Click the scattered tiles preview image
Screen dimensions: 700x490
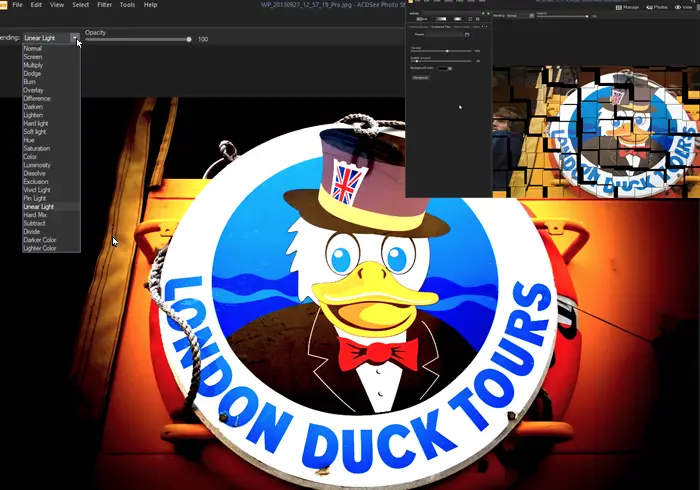596,132
